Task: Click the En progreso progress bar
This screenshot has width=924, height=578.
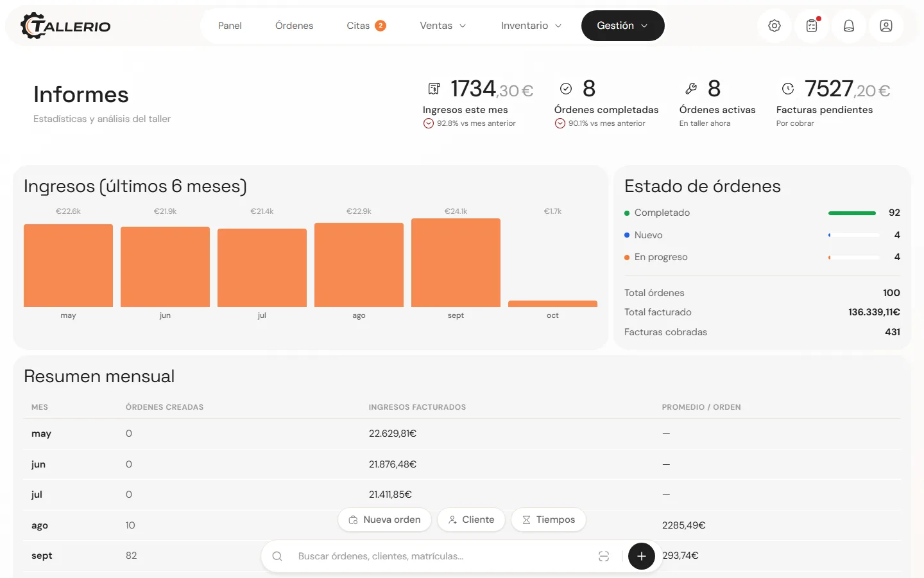Action: pos(854,257)
